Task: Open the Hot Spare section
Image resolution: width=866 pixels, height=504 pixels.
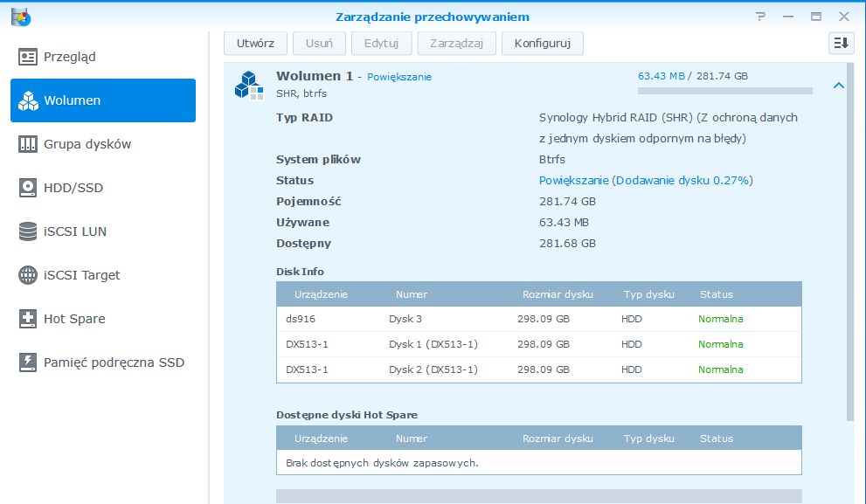Action: pyautogui.click(x=103, y=319)
